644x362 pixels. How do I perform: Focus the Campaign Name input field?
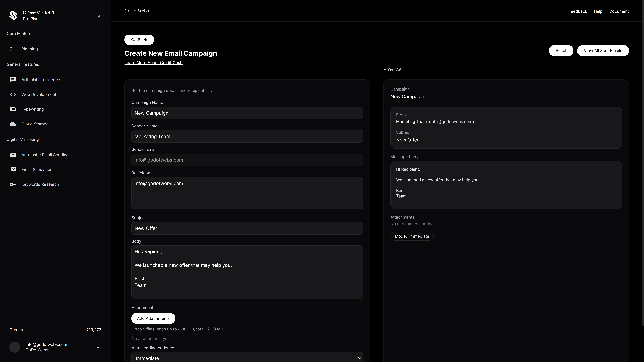pyautogui.click(x=247, y=113)
